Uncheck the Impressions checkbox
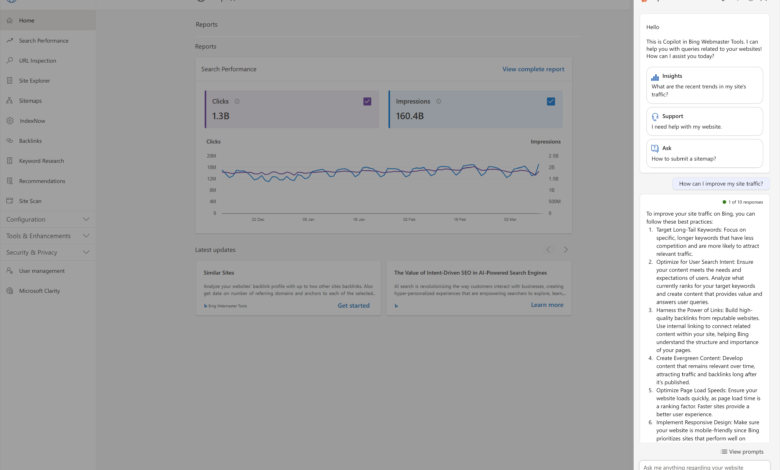This screenshot has width=780, height=470. [x=551, y=101]
